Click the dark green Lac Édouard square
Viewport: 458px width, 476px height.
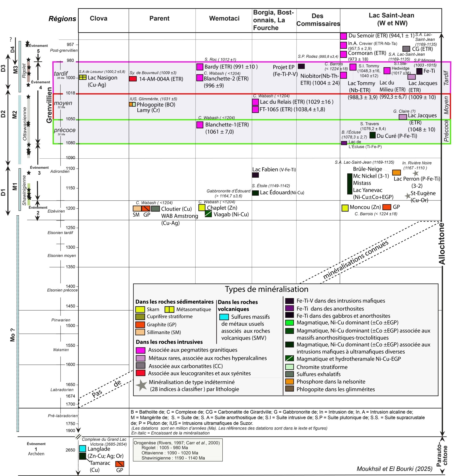tap(255, 193)
